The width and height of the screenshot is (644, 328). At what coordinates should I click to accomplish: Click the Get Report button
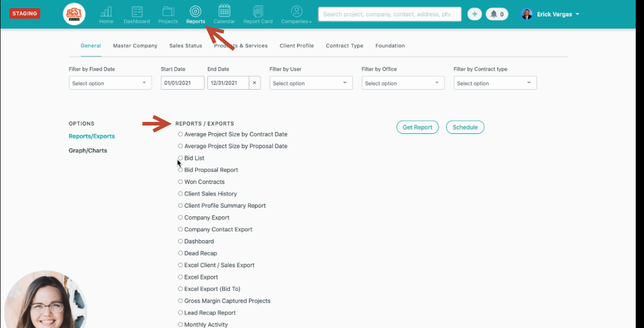click(418, 127)
